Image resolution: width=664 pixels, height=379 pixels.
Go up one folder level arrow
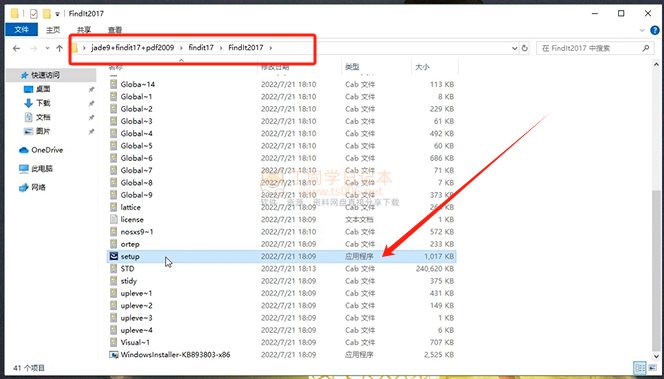click(x=59, y=48)
